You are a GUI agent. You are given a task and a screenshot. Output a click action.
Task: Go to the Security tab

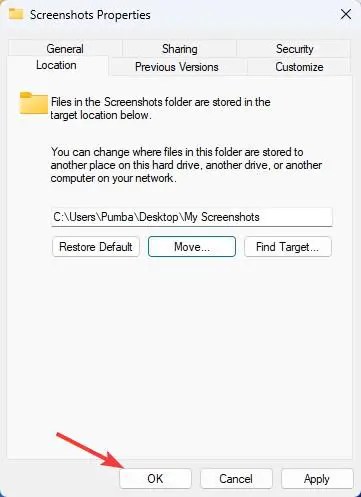pos(294,49)
